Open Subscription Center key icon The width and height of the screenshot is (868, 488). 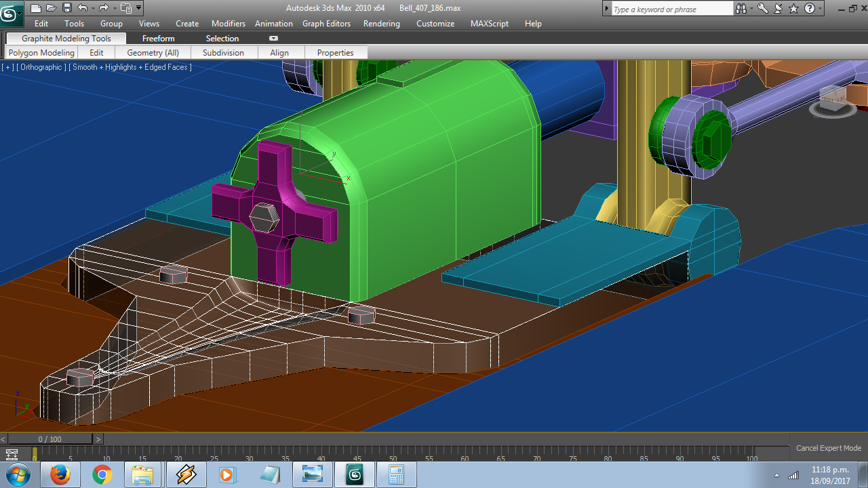(763, 9)
